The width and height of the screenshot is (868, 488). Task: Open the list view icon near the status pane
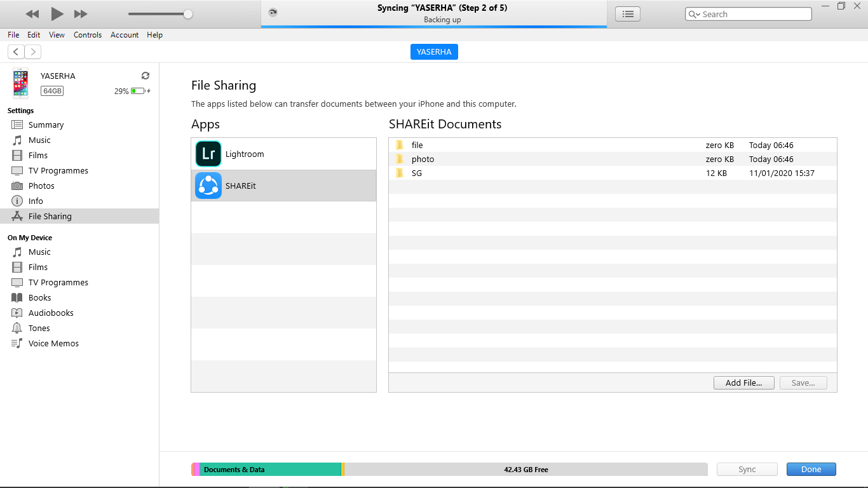tap(627, 13)
